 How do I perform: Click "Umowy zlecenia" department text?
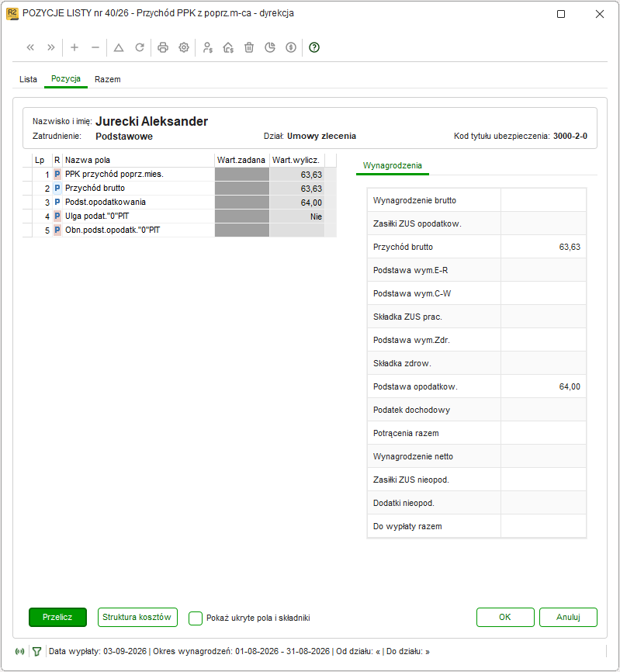click(321, 136)
